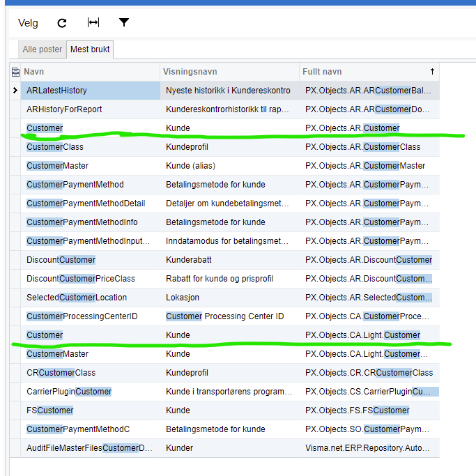This screenshot has width=476, height=476.
Task: Sort by Navn column header
Action: click(91, 72)
